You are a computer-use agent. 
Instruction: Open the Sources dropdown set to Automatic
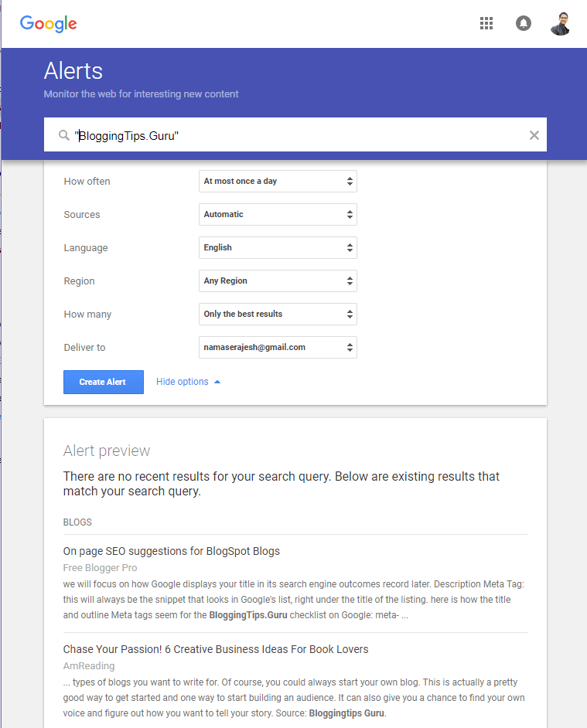click(x=278, y=215)
